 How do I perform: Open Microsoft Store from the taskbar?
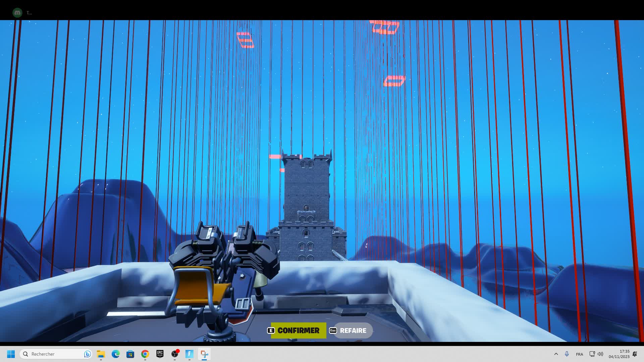(130, 354)
